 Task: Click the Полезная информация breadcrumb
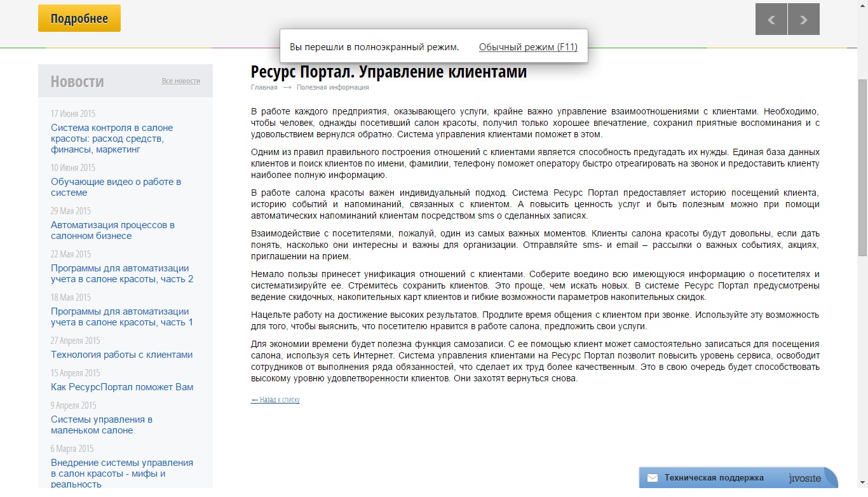[x=332, y=88]
